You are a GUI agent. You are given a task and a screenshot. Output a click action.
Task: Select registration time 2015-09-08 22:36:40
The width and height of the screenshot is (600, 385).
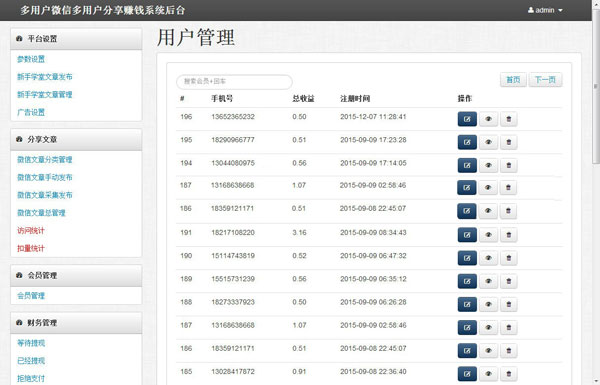[x=373, y=372]
